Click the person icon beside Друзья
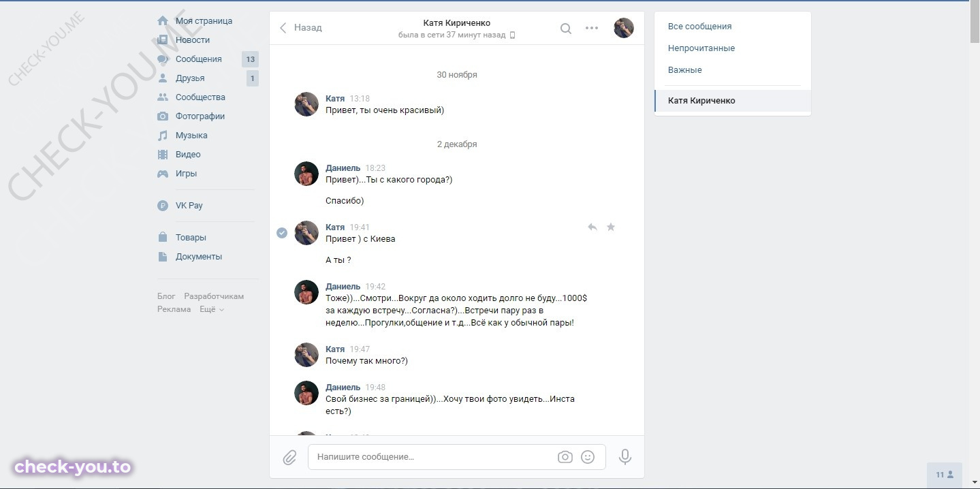 pyautogui.click(x=163, y=78)
